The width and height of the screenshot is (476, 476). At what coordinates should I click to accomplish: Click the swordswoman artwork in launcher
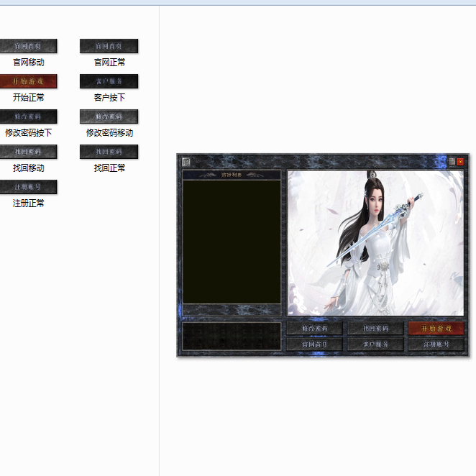376,243
